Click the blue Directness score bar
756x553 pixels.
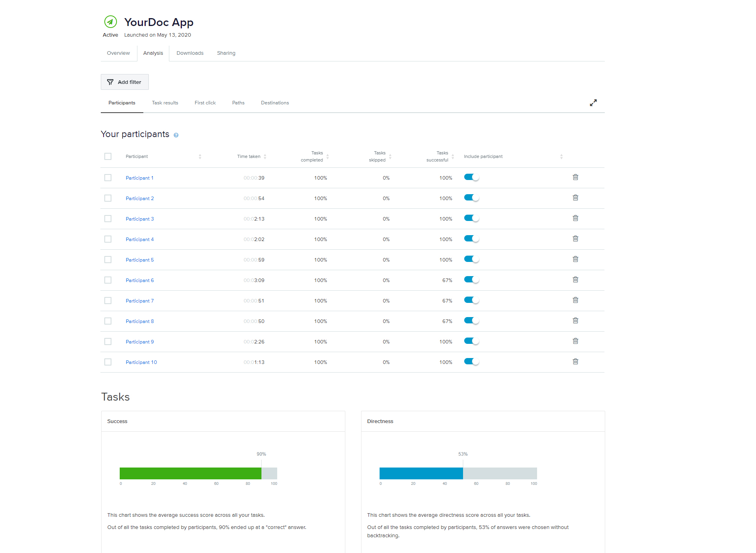pyautogui.click(x=421, y=473)
